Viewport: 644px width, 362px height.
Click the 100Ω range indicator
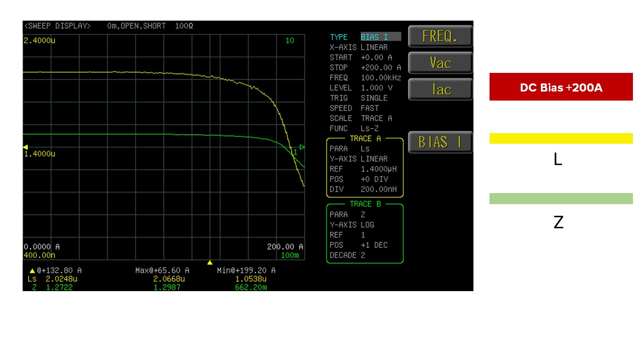click(x=185, y=26)
